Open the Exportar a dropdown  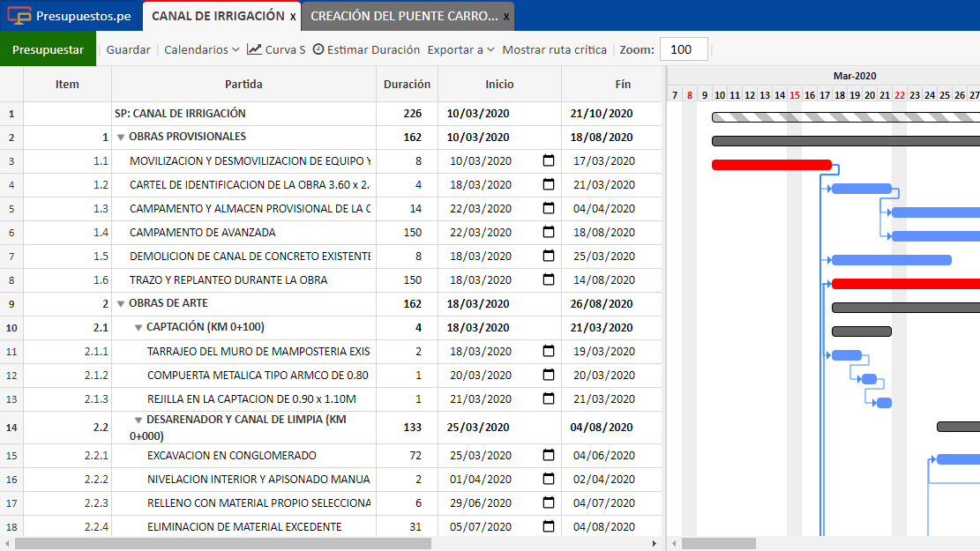(x=460, y=49)
